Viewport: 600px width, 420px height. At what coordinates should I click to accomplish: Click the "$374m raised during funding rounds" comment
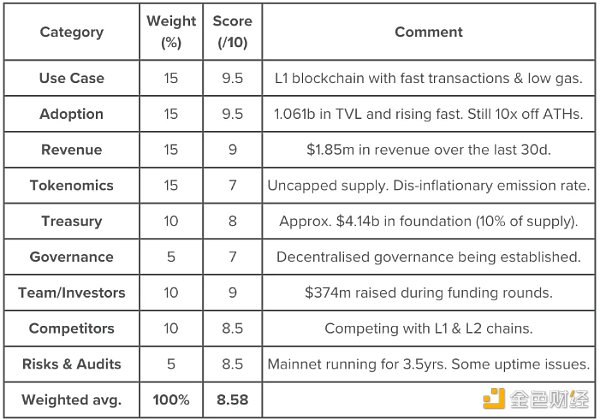428,293
